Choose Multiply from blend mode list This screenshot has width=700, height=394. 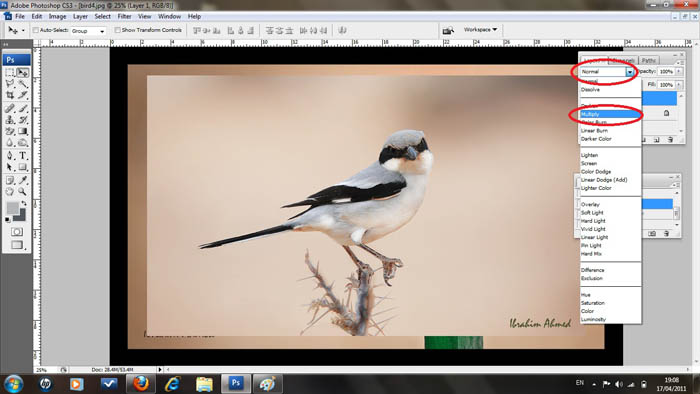610,114
